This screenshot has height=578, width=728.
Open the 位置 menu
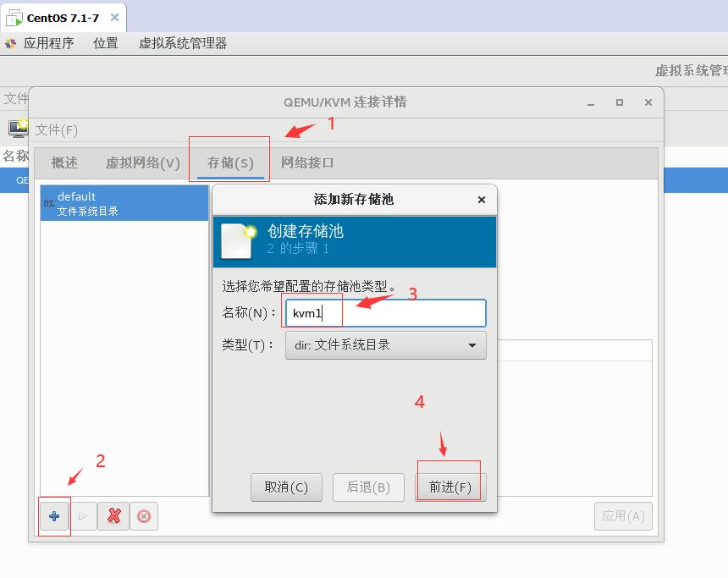(106, 44)
